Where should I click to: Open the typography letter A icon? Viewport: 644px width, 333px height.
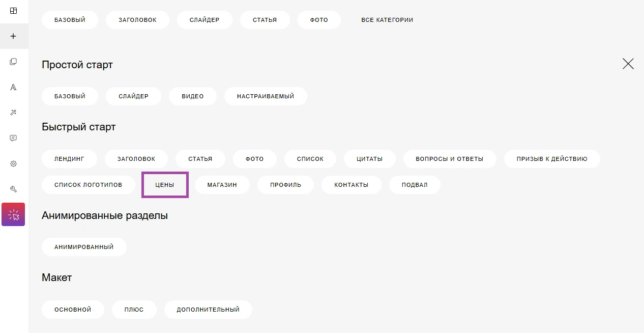coord(13,87)
